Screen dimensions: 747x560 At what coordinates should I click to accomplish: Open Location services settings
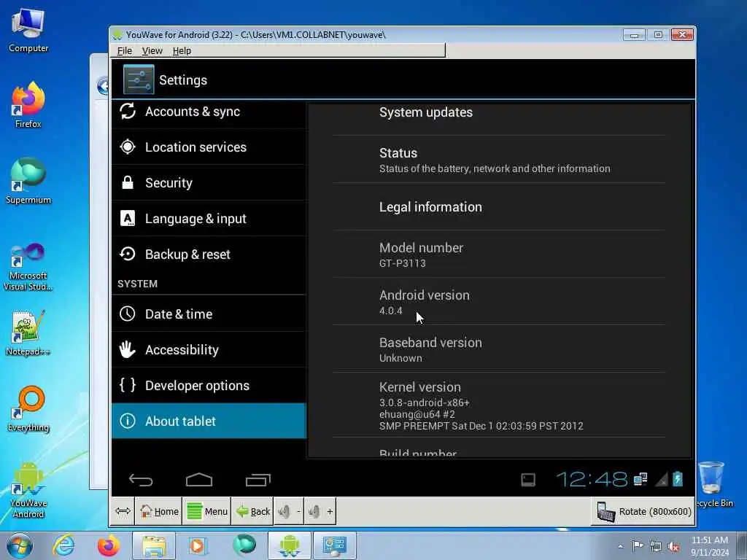(x=208, y=147)
